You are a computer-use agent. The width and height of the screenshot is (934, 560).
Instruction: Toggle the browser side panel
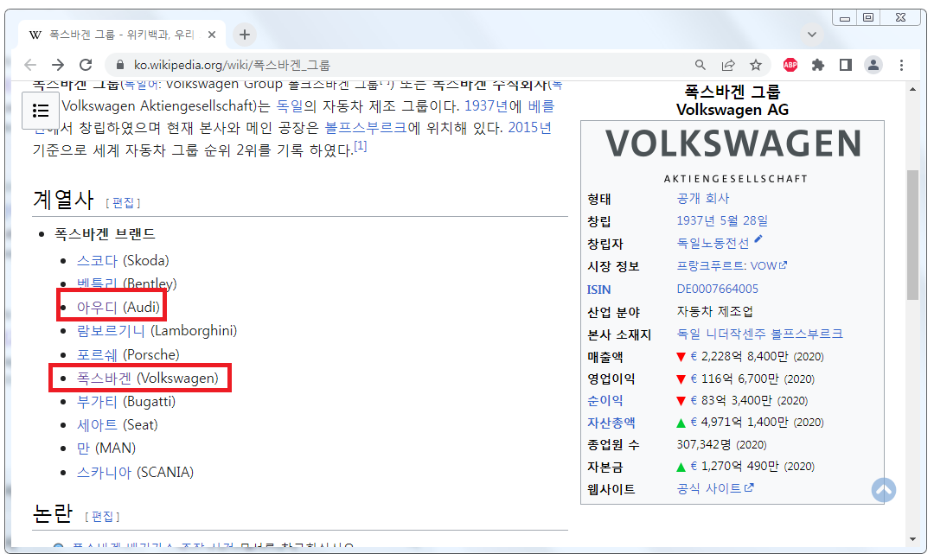(845, 65)
